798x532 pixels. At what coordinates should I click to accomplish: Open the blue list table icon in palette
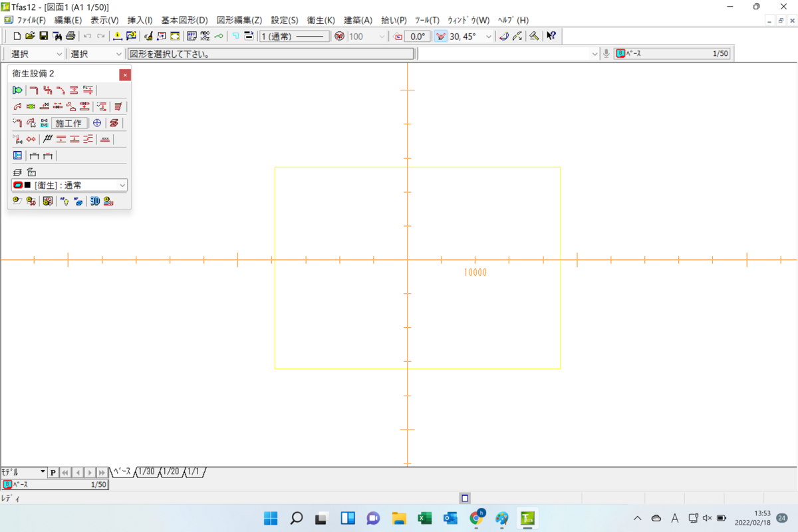[17, 155]
